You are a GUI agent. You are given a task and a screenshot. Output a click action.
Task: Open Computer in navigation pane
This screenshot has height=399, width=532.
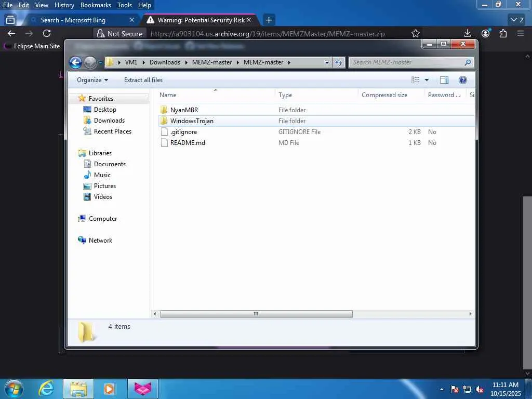click(x=103, y=219)
